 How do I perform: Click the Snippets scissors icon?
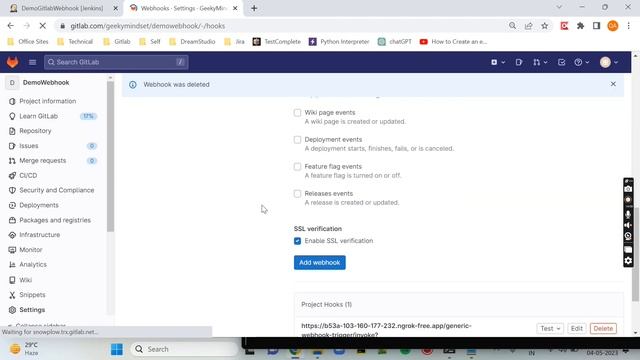(x=12, y=295)
